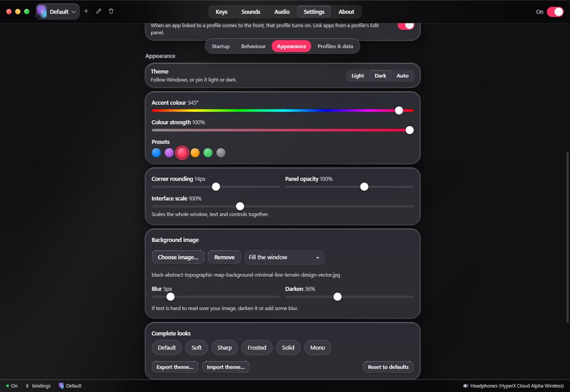Screen dimensions: 570x392
Task: Switch to the Sounds tab
Action: (251, 11)
